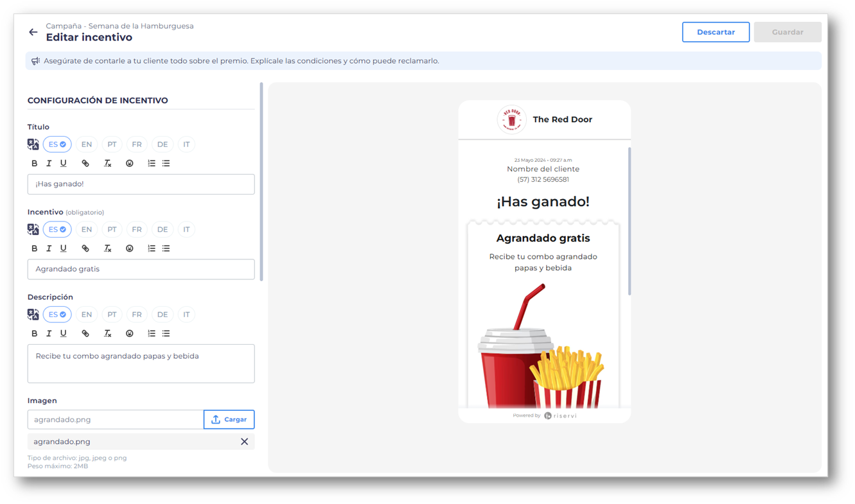This screenshot has height=504, width=855.
Task: Apply italic in the Título toolbar
Action: [49, 164]
